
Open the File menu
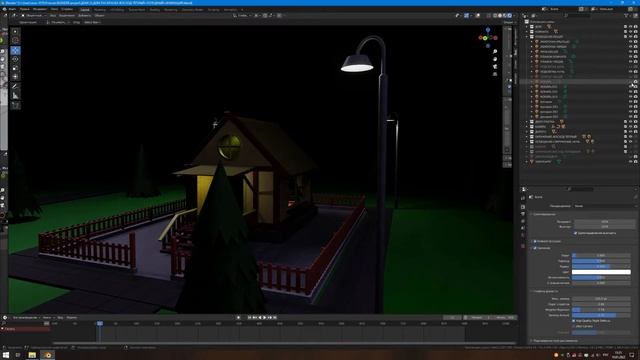click(x=12, y=9)
